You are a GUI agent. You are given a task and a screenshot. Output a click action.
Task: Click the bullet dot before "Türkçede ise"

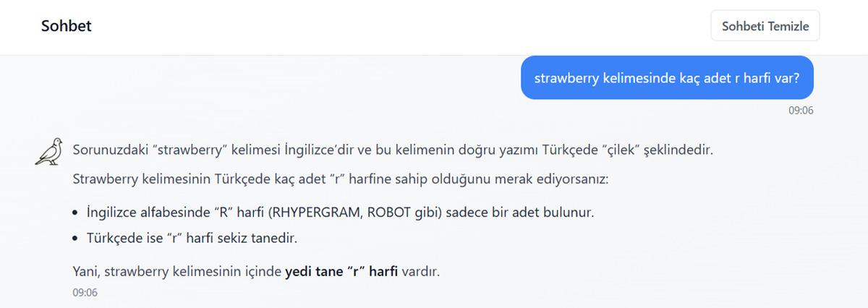pyautogui.click(x=77, y=238)
